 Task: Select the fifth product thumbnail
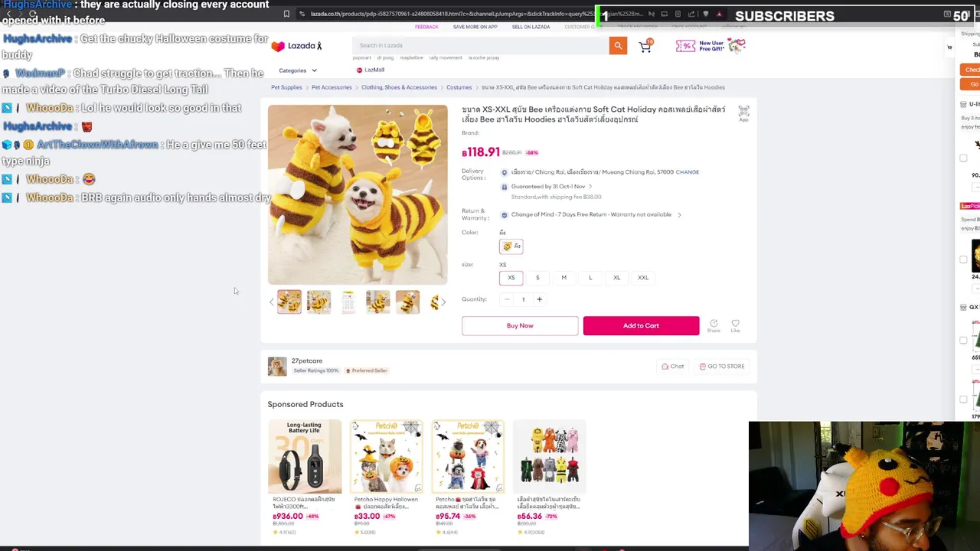407,302
